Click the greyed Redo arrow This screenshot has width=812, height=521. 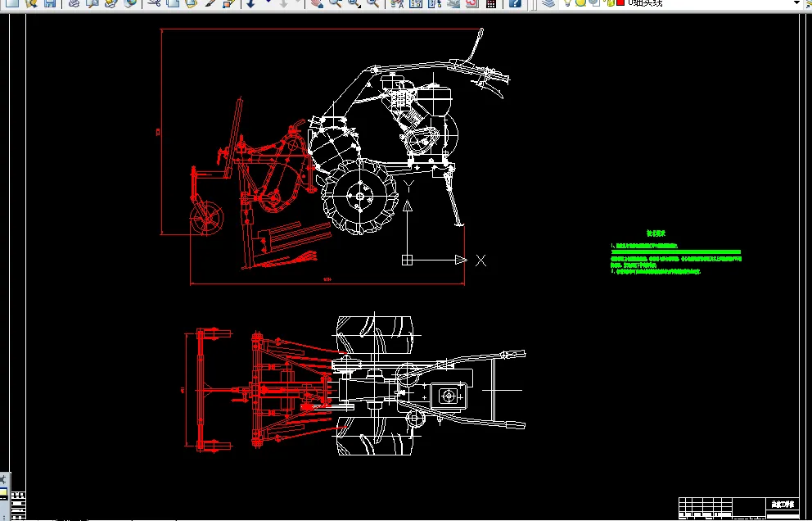[283, 3]
